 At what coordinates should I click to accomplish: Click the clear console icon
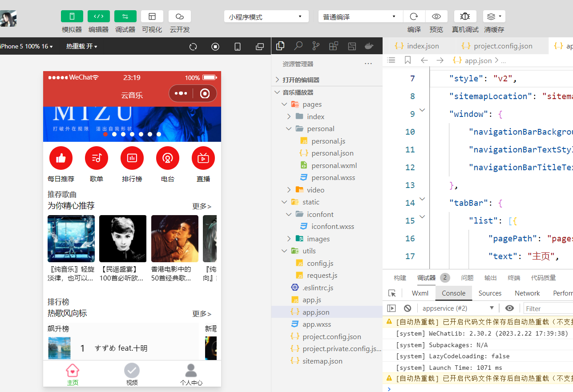coord(408,308)
